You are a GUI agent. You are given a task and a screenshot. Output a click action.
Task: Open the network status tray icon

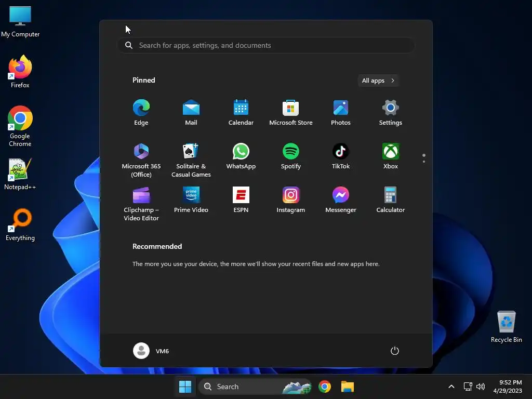click(x=468, y=387)
